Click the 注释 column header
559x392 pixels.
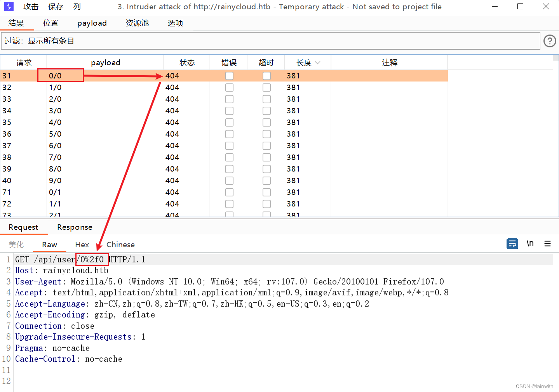(x=390, y=62)
